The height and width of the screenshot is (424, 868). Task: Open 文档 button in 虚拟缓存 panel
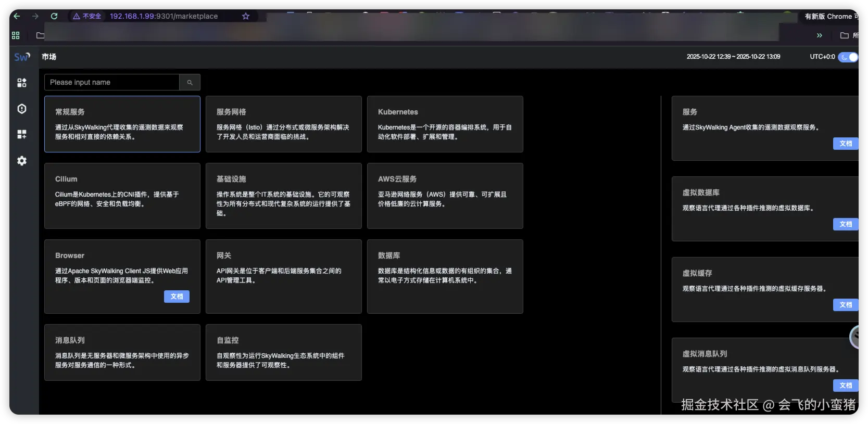(x=846, y=305)
